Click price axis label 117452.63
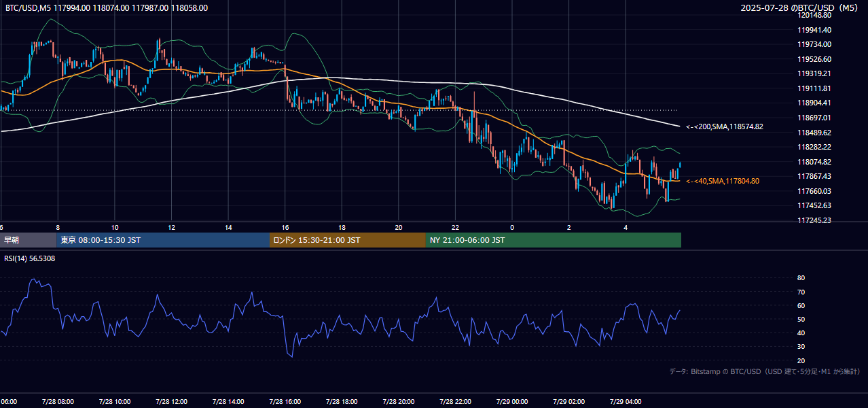The image size is (868, 408). [814, 205]
